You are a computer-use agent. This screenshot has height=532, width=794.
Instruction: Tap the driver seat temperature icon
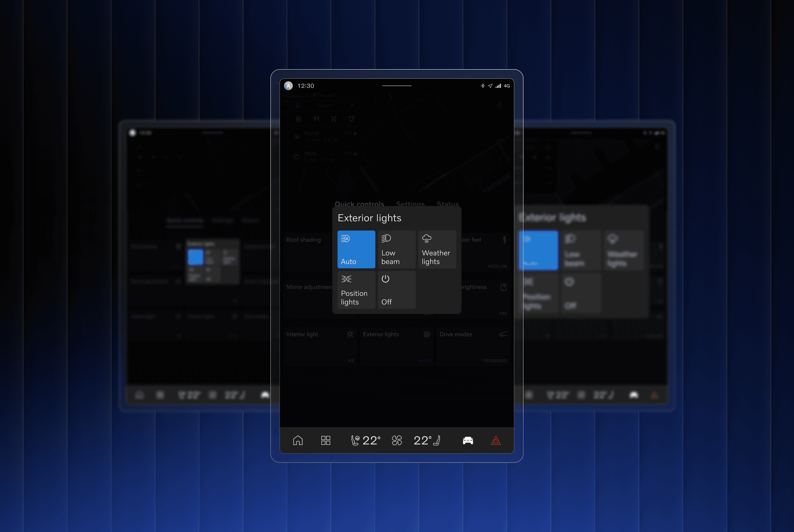coord(355,440)
